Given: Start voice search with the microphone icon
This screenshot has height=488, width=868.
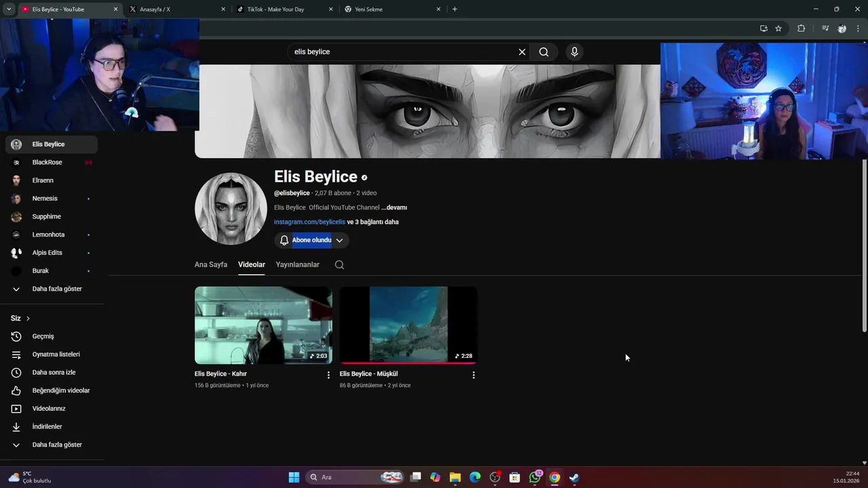Looking at the screenshot, I should tap(574, 52).
